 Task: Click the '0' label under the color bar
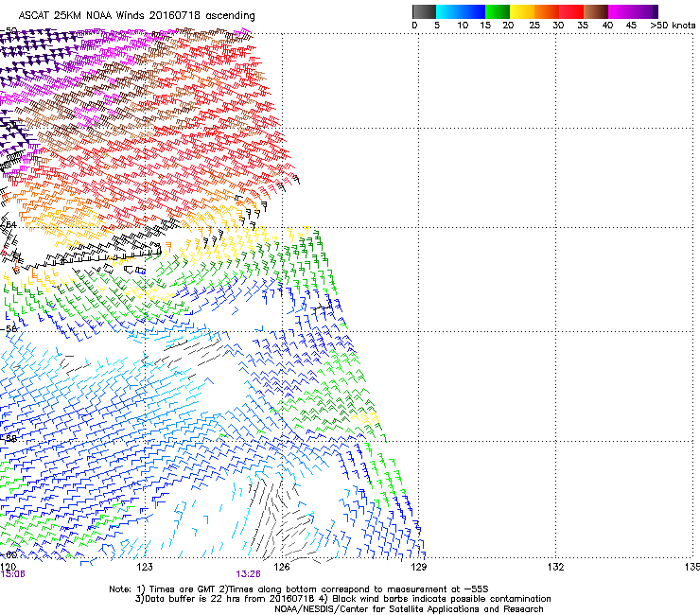[x=414, y=26]
